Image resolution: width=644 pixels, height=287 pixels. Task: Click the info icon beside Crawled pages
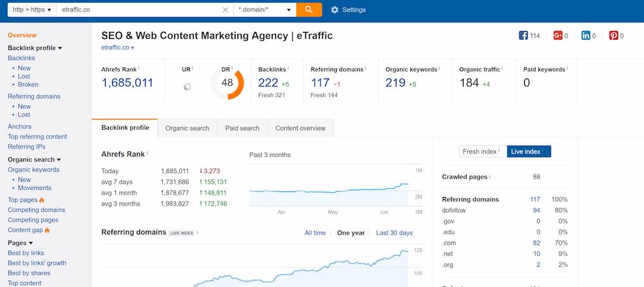tap(489, 176)
